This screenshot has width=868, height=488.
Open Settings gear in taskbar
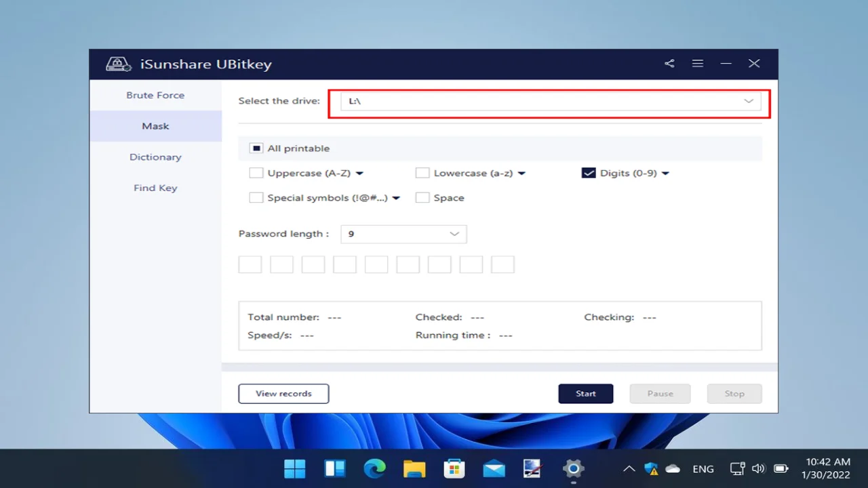point(574,468)
